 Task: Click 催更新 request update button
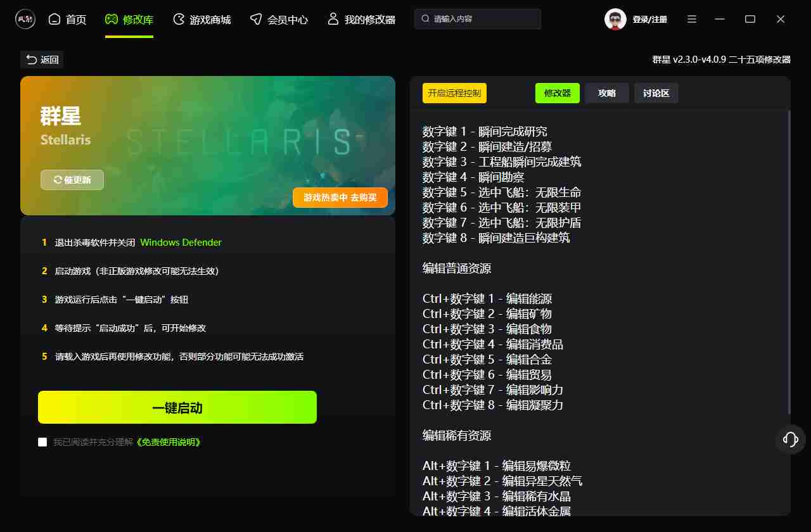click(x=72, y=180)
